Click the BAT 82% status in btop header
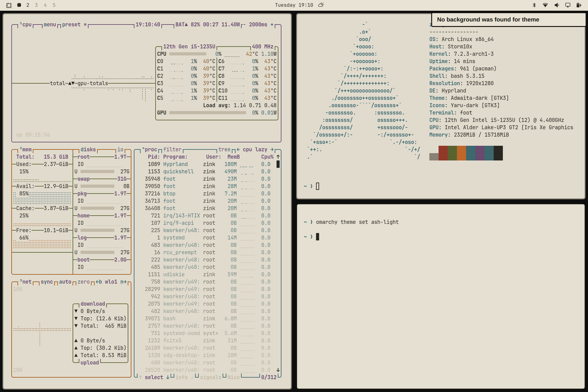 click(187, 24)
